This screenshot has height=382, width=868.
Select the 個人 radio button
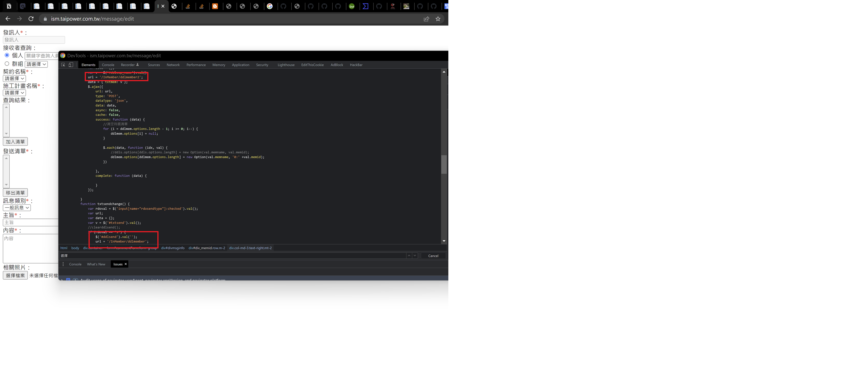coord(7,55)
